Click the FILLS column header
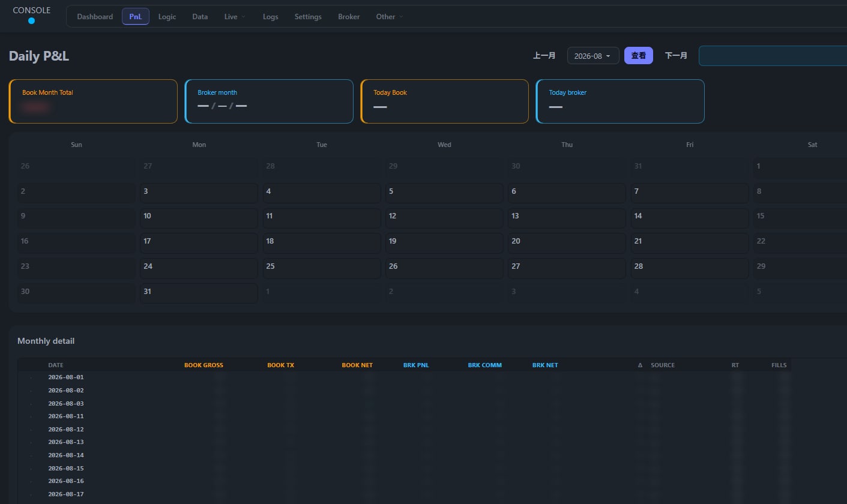This screenshot has width=847, height=504. [779, 365]
